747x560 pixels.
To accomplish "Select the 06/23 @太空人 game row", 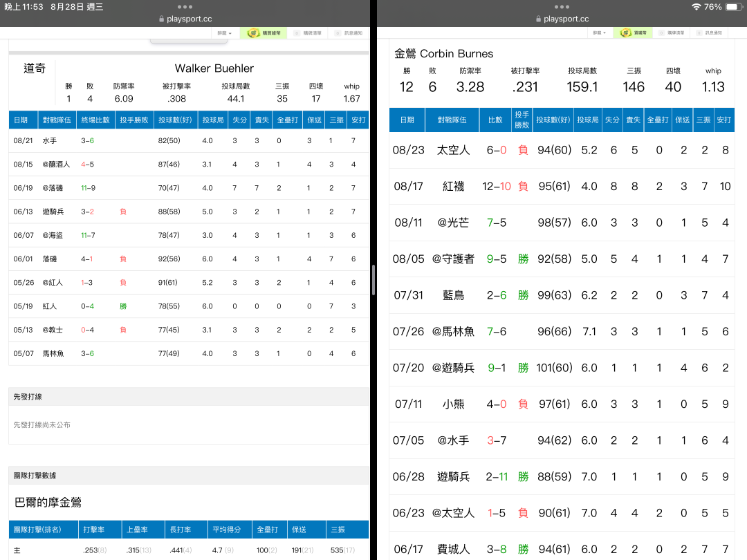I will 562,513.
